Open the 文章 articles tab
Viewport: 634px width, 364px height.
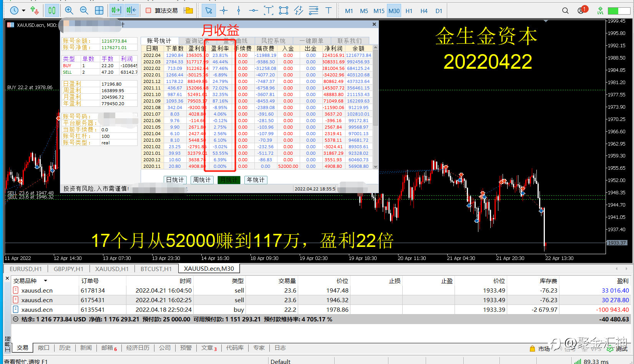point(209,347)
